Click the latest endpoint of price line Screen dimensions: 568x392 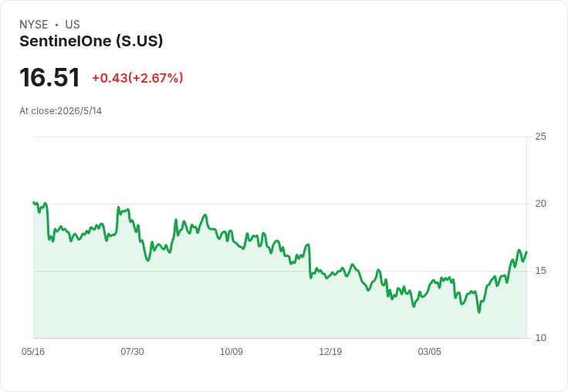pyautogui.click(x=526, y=252)
